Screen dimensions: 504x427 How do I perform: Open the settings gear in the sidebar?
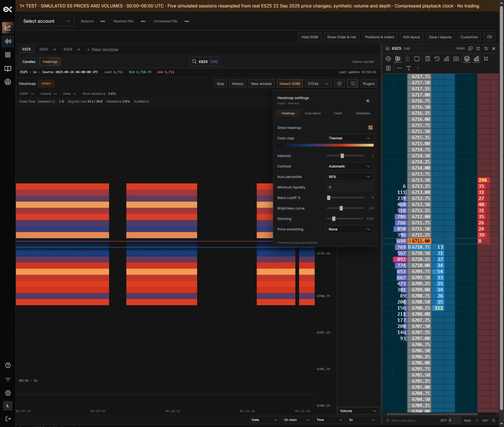(8, 393)
